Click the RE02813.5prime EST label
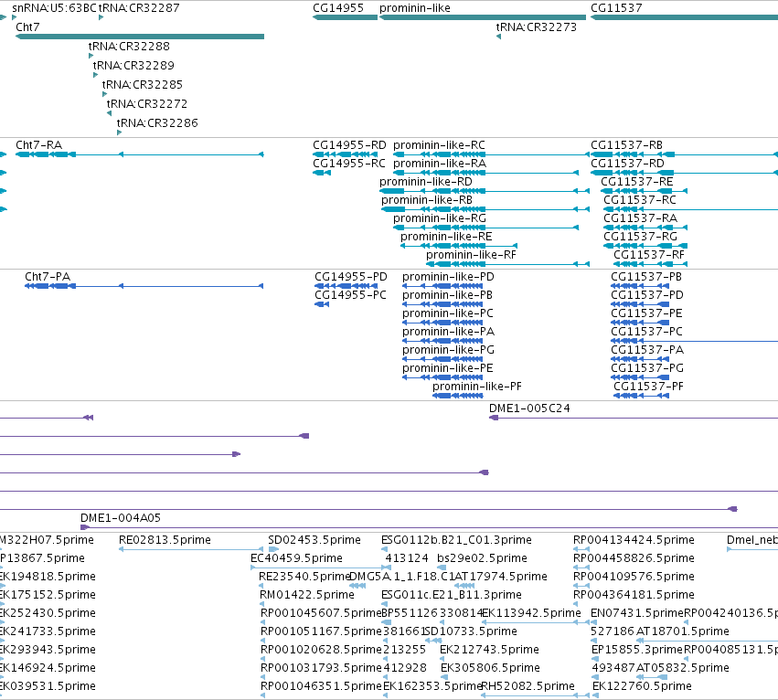The width and height of the screenshot is (778, 700). [x=165, y=540]
